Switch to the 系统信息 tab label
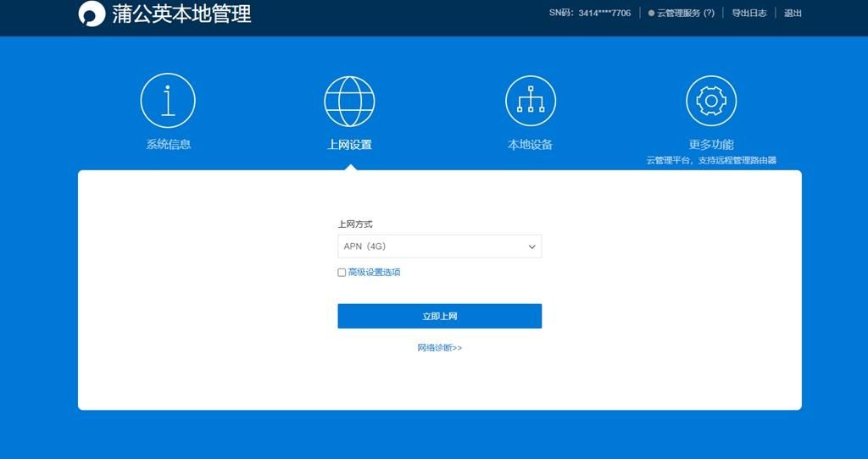Image resolution: width=868 pixels, height=459 pixels. pyautogui.click(x=168, y=145)
